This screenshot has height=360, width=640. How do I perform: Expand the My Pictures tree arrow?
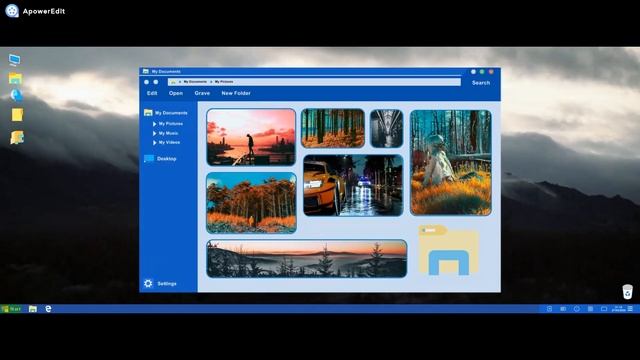(x=155, y=124)
